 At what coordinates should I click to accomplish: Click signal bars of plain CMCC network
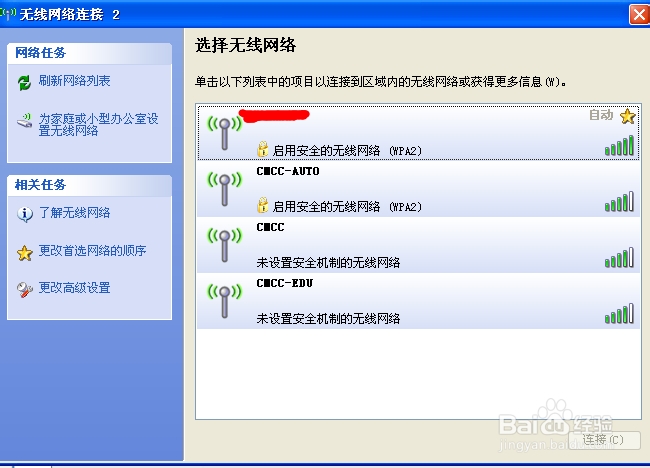pos(619,257)
